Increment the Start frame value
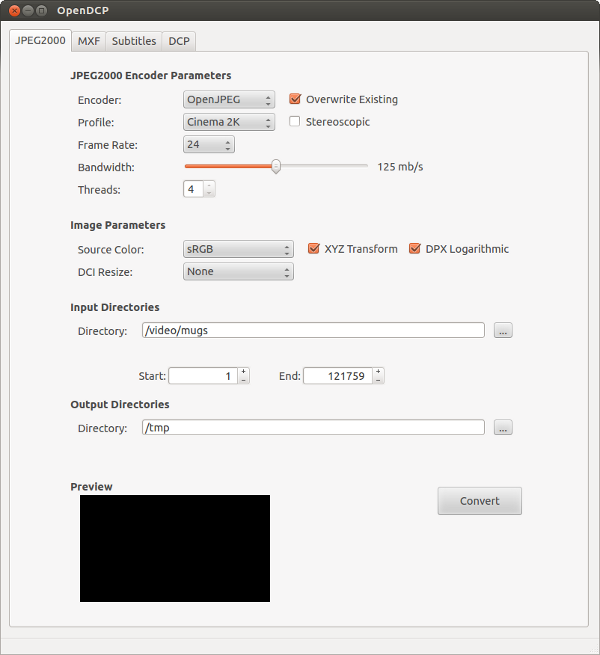Screen dimensions: 600x655 click(244, 371)
